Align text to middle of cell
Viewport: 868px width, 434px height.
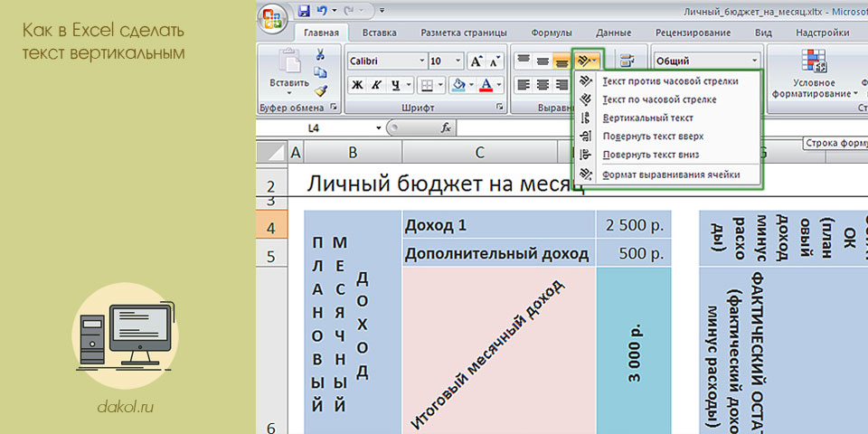click(x=542, y=61)
